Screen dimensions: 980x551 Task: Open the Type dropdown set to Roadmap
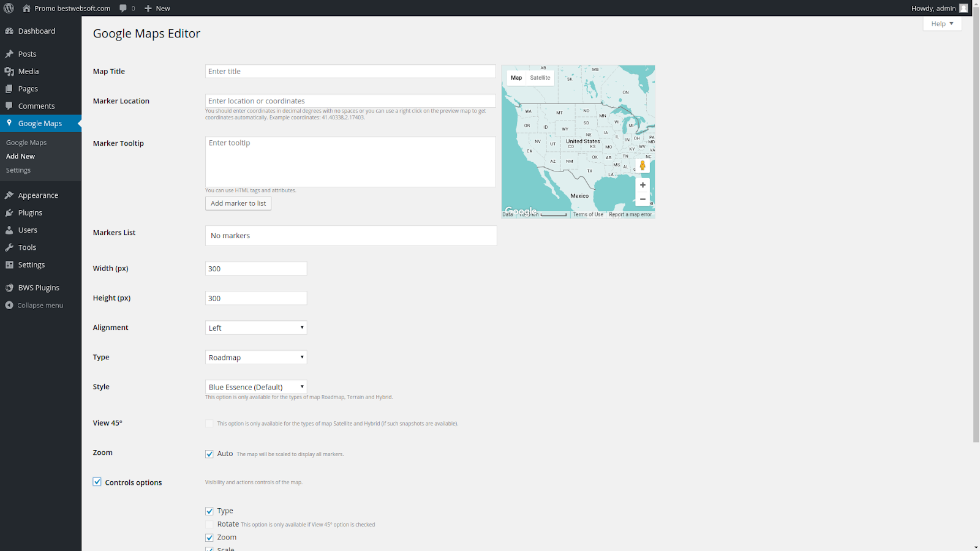tap(256, 358)
